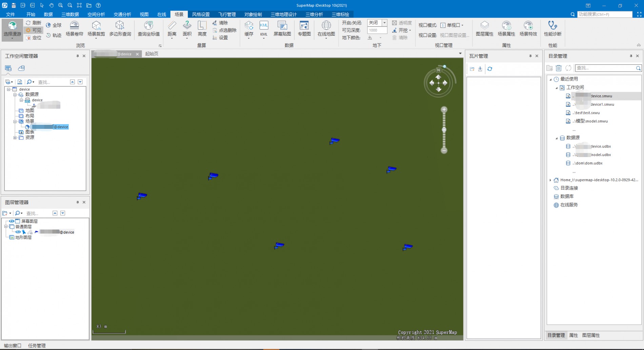
Task: Pin the 工作空间管理器 panel
Action: point(78,56)
